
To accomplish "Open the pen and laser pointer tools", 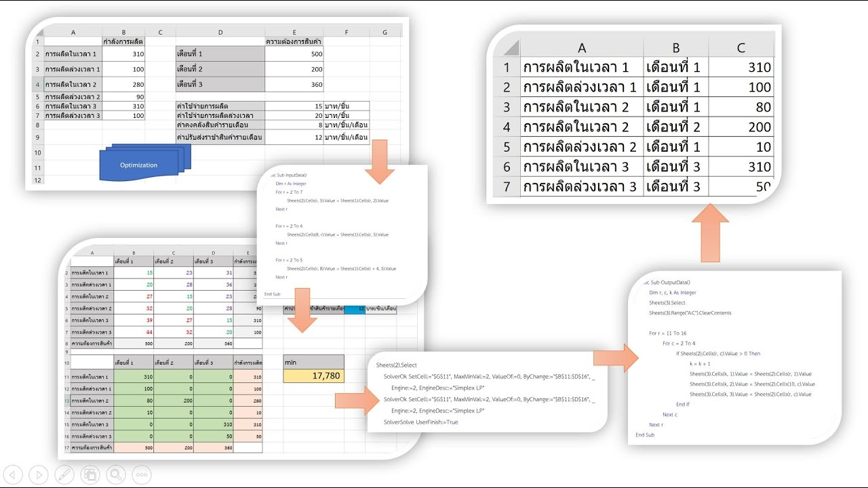I will [64, 474].
